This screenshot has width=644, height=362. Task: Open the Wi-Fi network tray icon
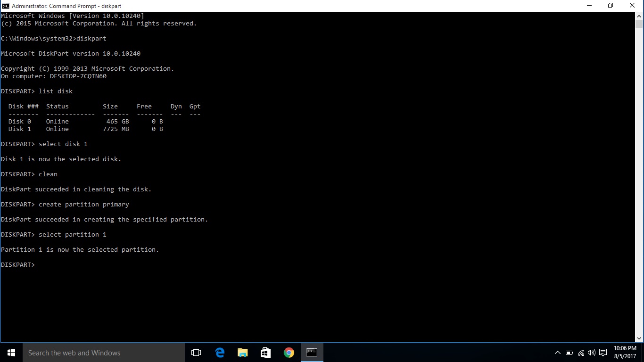(x=580, y=353)
